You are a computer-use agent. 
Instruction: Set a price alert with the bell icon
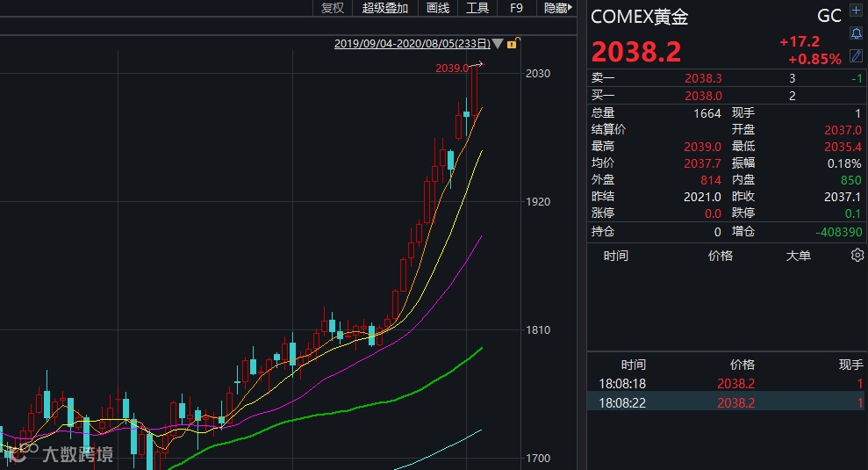(x=856, y=33)
